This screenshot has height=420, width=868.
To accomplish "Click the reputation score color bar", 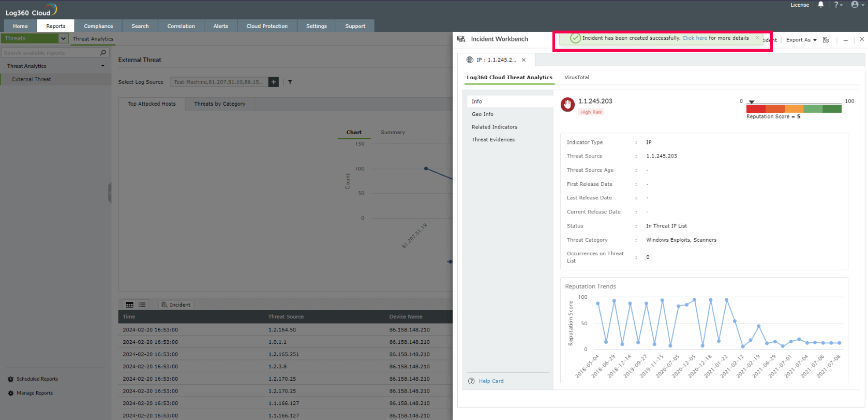I will 794,109.
